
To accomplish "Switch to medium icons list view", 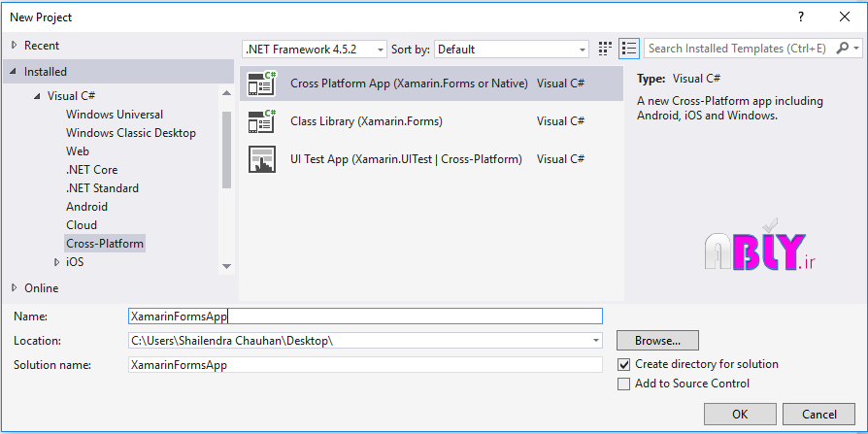I will click(629, 49).
